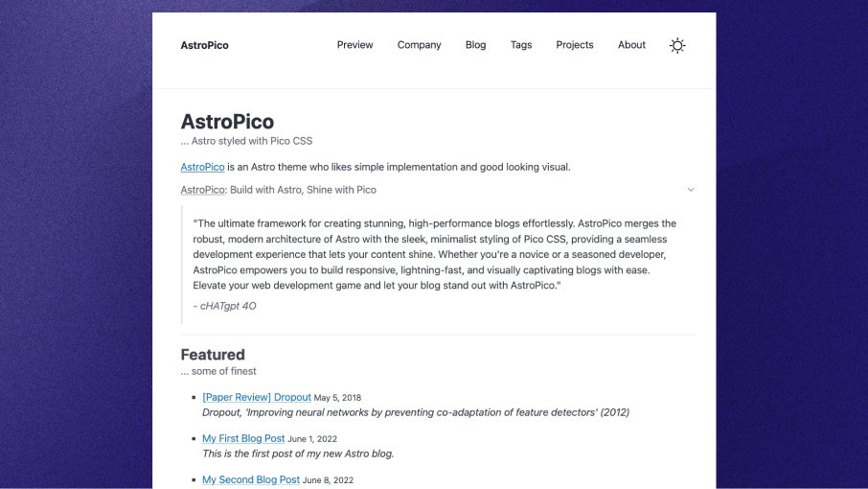The image size is (868, 489).
Task: Open the Preview nav item
Action: [x=354, y=45]
